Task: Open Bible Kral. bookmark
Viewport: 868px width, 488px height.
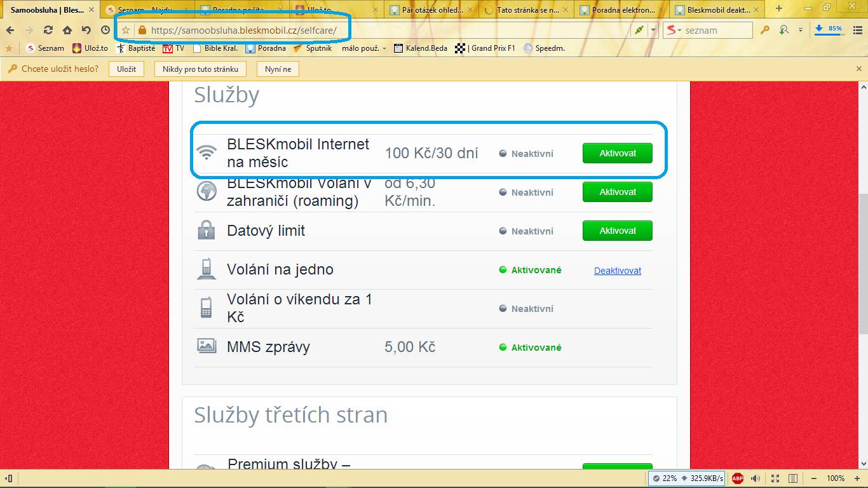Action: (217, 48)
